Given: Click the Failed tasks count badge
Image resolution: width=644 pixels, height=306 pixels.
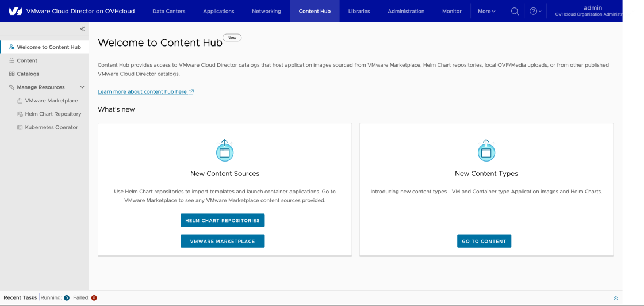Looking at the screenshot, I should pos(94,298).
